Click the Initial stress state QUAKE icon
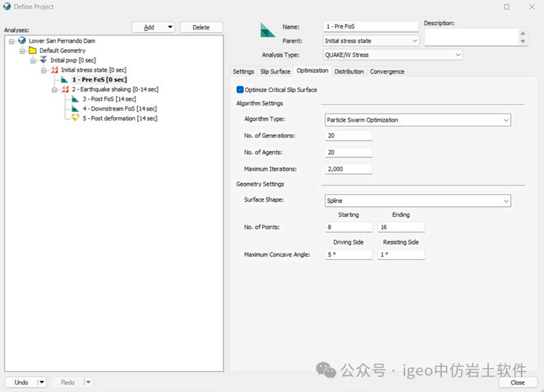The height and width of the screenshot is (392, 544). click(x=54, y=69)
